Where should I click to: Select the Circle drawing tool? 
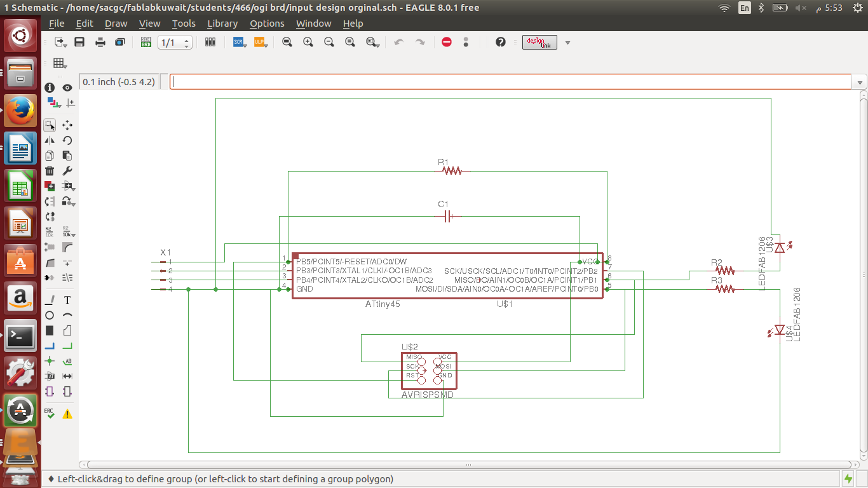pyautogui.click(x=50, y=315)
